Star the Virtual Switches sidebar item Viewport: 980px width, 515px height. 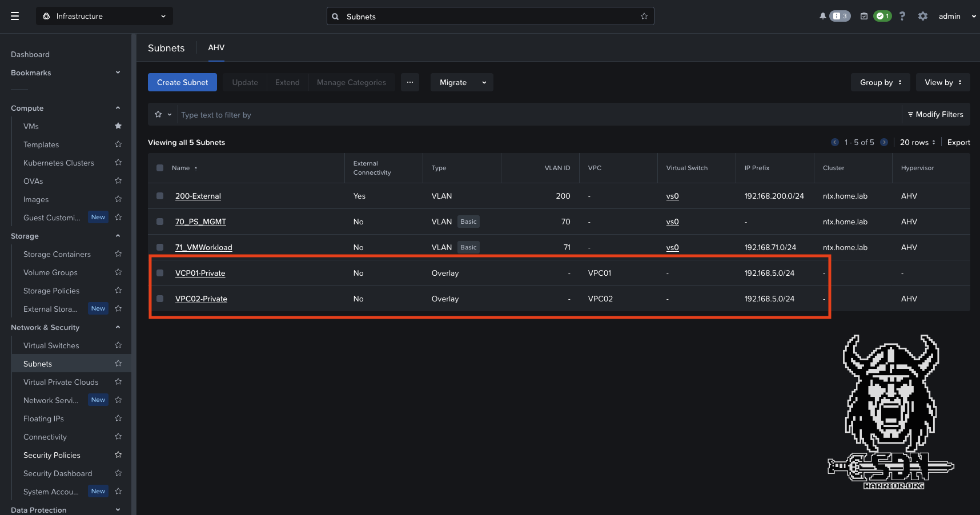click(x=118, y=345)
